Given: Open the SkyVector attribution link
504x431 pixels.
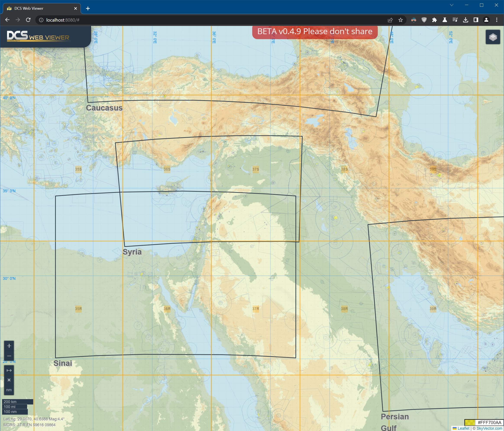Looking at the screenshot, I should 489,428.
